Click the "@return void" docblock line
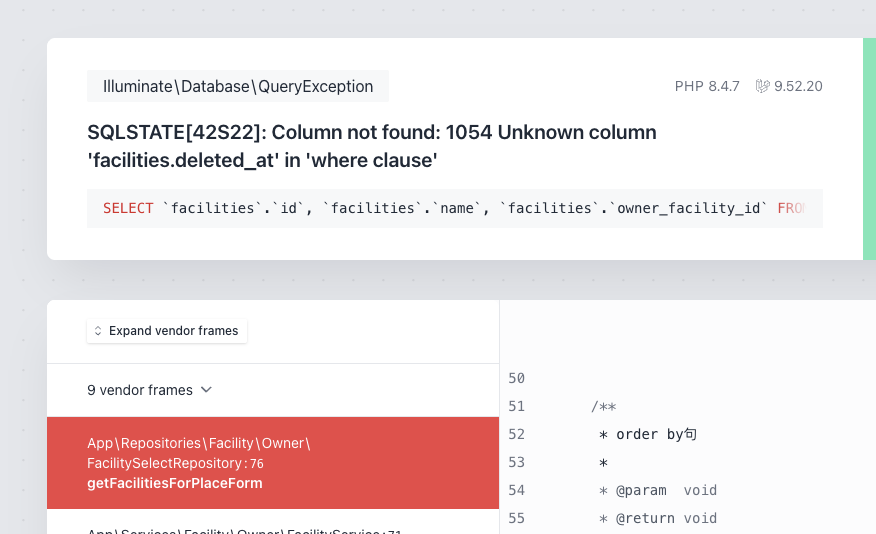876x534 pixels. click(x=658, y=518)
